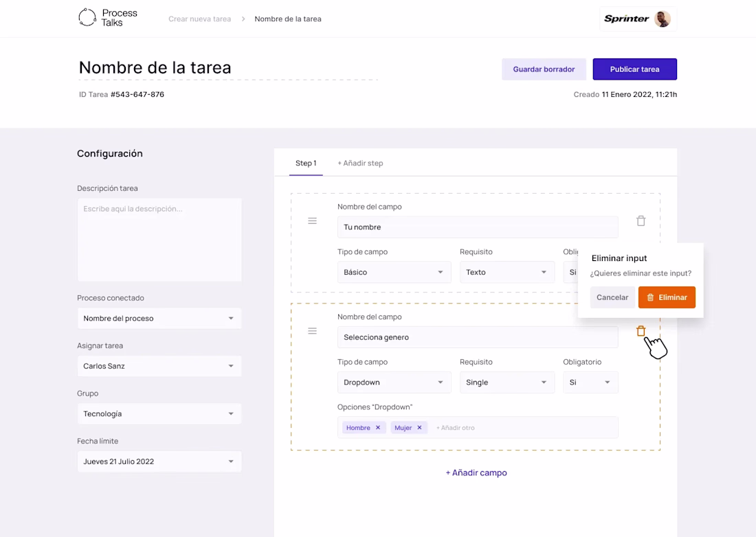This screenshot has width=756, height=537.
Task: Publish with Publicar tarea button
Action: [x=634, y=69]
